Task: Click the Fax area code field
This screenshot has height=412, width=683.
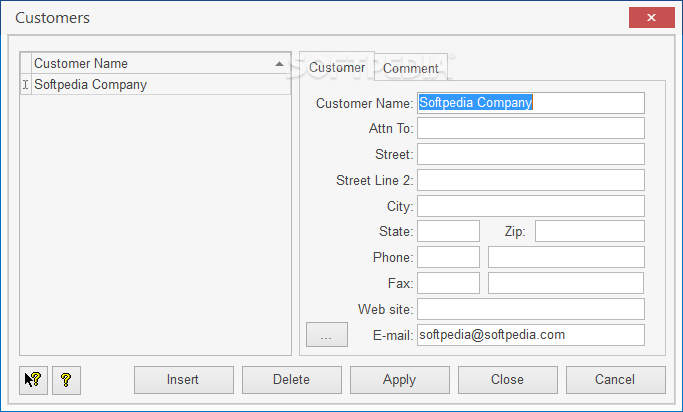Action: [x=448, y=283]
